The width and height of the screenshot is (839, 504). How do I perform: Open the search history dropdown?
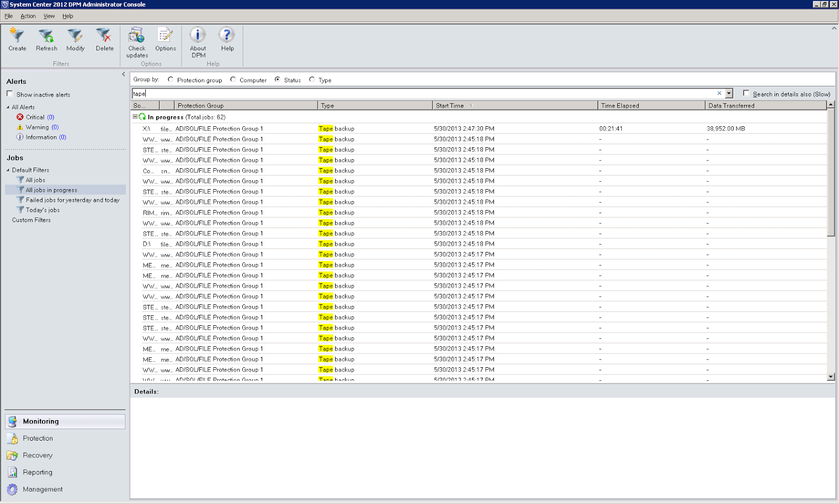[728, 93]
